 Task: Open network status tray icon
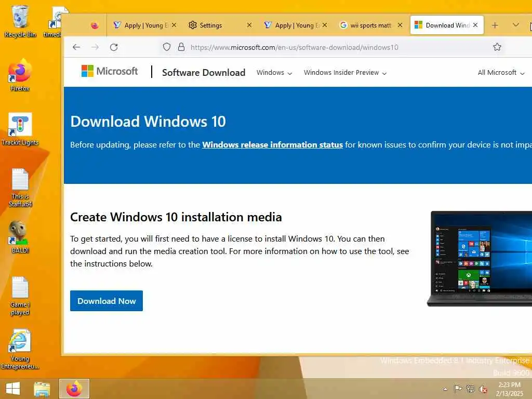[x=471, y=389]
